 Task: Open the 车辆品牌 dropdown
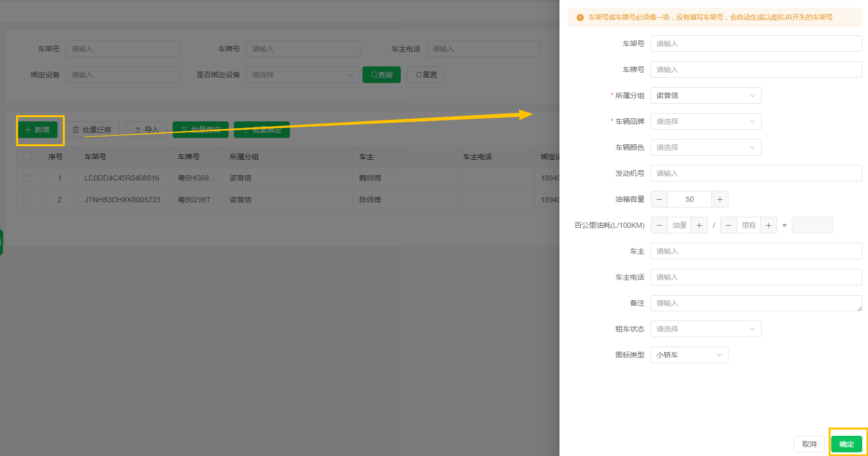coord(706,121)
